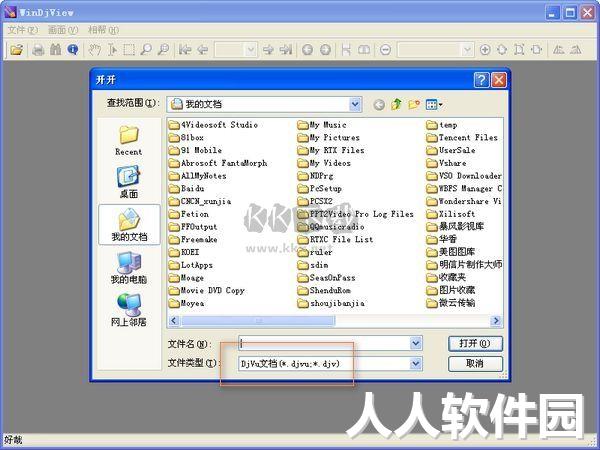The width and height of the screenshot is (600, 450).
Task: Select the RTXC File List folder
Action: pyautogui.click(x=336, y=240)
